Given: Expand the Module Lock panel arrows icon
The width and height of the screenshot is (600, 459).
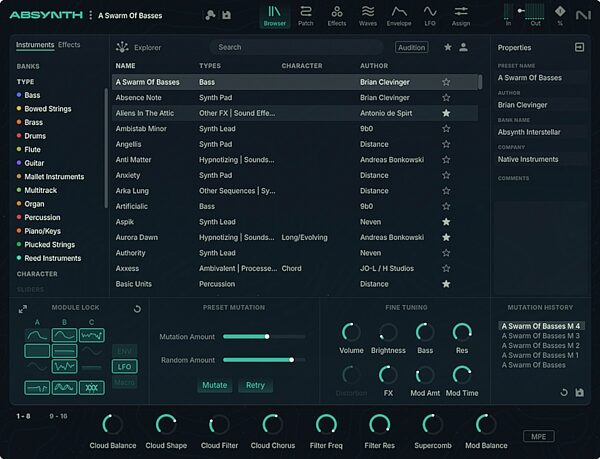Looking at the screenshot, I should tap(23, 309).
